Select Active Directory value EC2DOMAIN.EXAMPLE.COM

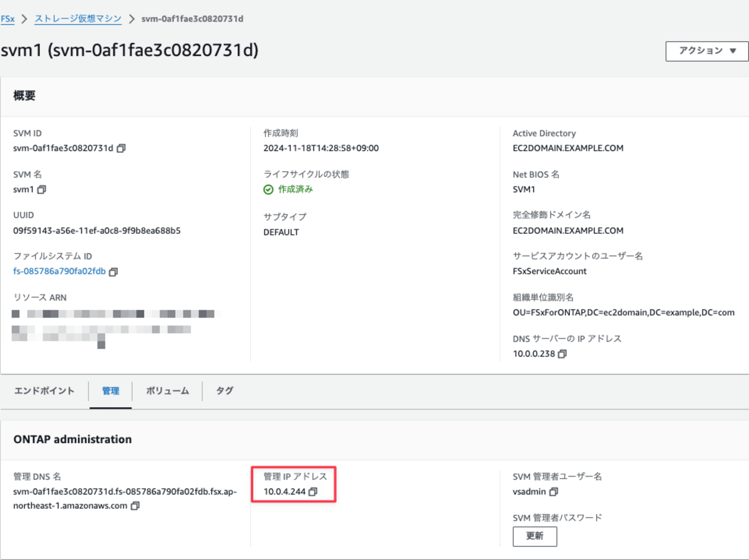(568, 148)
